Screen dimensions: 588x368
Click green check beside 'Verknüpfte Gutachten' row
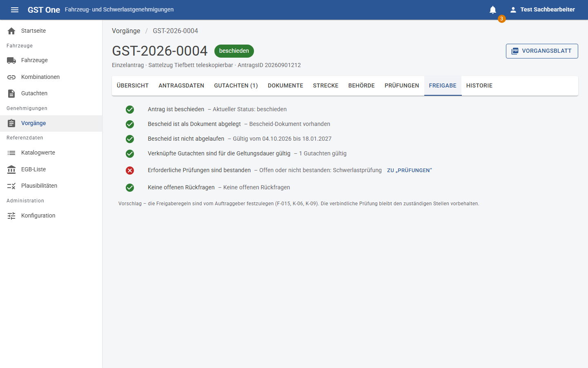tap(130, 154)
